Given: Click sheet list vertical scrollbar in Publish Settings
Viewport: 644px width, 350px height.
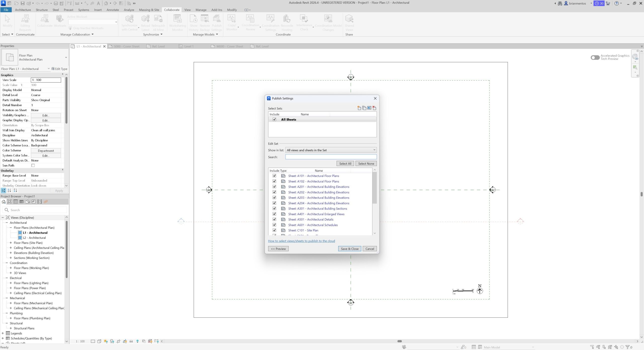Looking at the screenshot, I should coord(375,188).
